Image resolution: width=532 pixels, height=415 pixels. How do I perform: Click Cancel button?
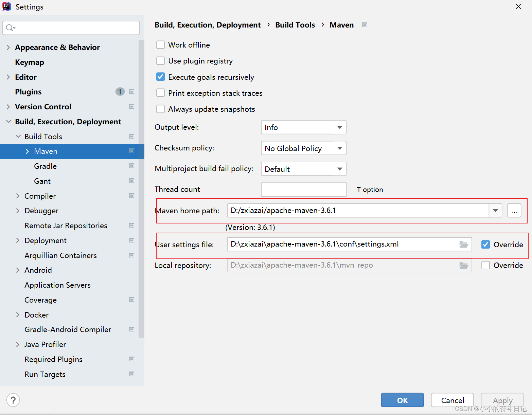point(453,400)
